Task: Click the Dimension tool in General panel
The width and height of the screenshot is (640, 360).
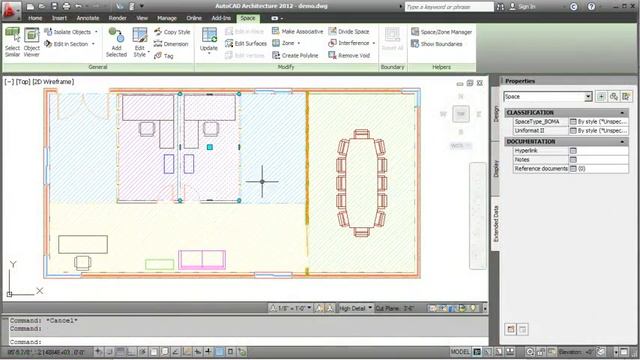Action: (171, 44)
